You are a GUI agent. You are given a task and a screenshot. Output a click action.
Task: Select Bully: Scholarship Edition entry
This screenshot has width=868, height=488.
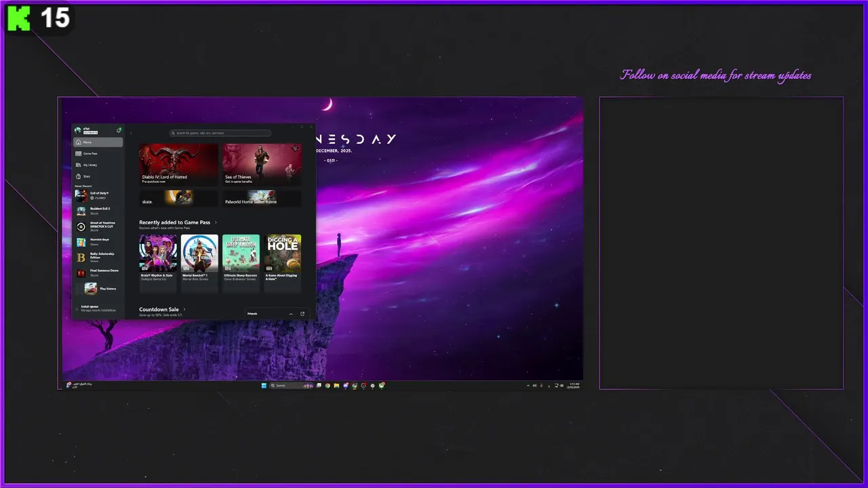click(x=98, y=258)
